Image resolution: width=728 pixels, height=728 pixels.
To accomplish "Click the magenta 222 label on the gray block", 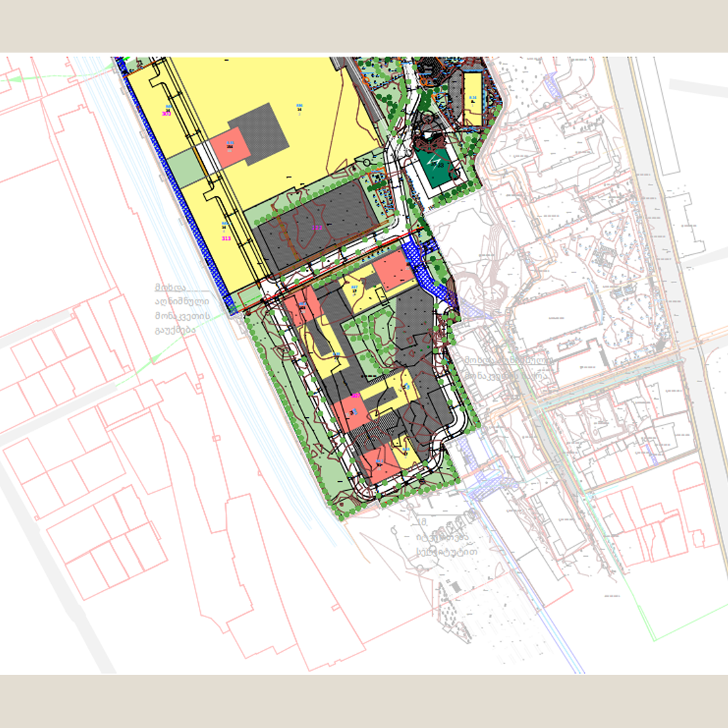I will (x=317, y=228).
